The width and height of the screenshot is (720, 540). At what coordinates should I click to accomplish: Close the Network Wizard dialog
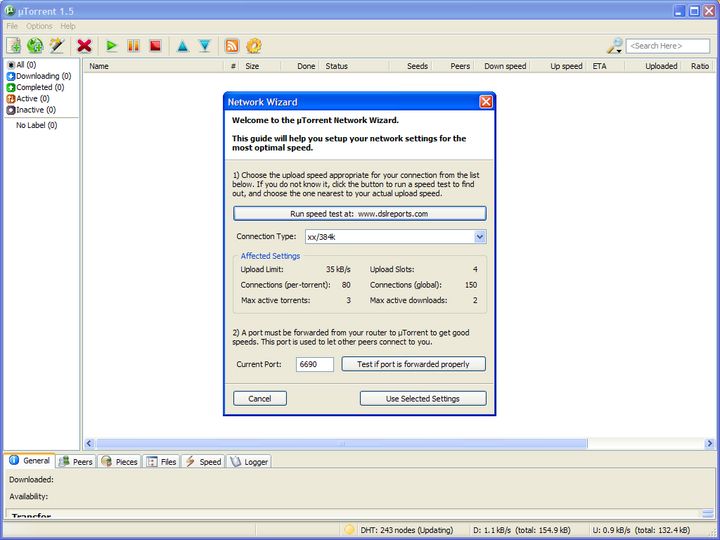486,102
